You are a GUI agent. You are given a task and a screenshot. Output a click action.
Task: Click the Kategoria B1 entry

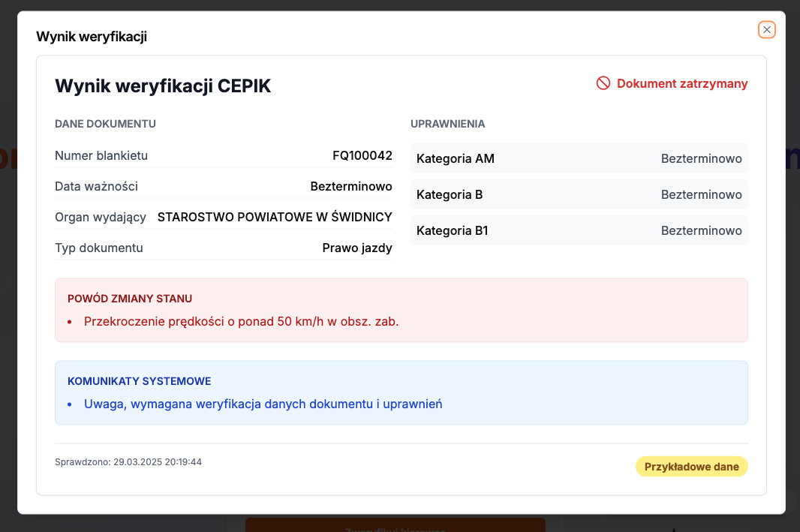[579, 230]
